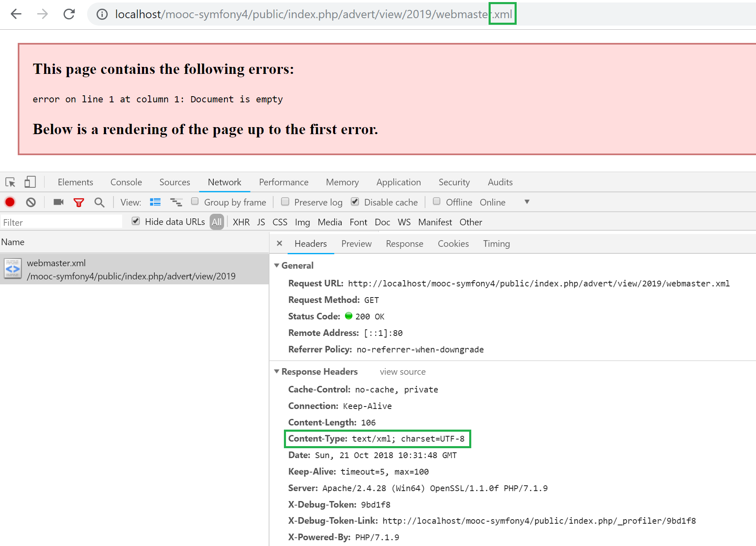Filter requests by Img
The image size is (756, 546).
(x=302, y=222)
